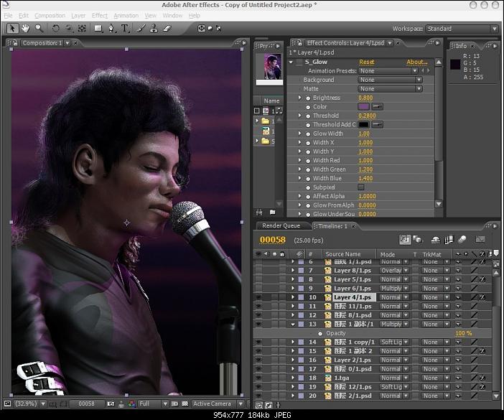Toggle the Subpixel checkbox
The image size is (504, 420).
(x=361, y=187)
